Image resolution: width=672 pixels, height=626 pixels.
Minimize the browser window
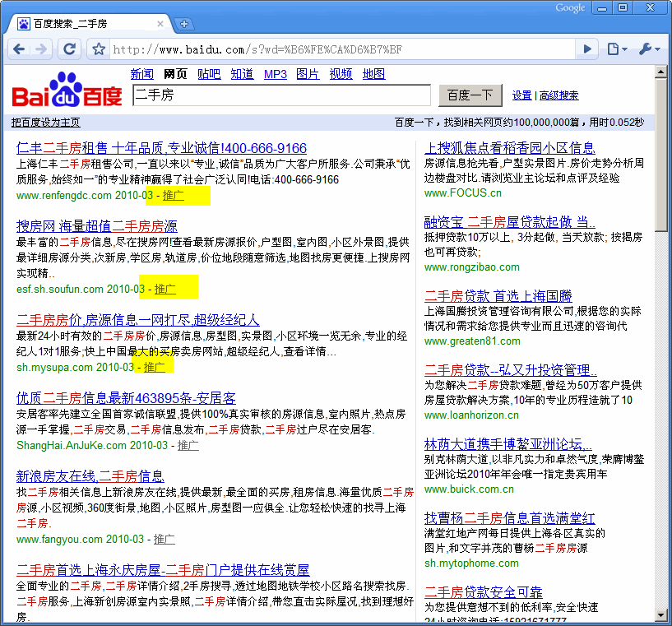pos(602,7)
